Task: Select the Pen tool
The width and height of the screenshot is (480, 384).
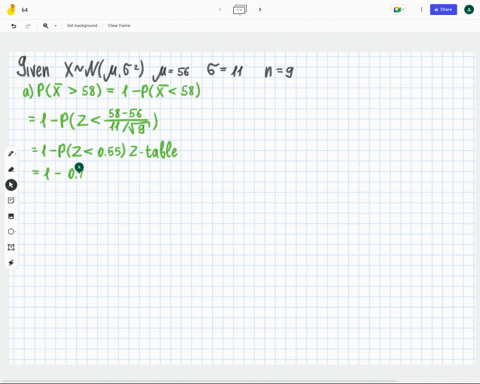Action: 11,154
